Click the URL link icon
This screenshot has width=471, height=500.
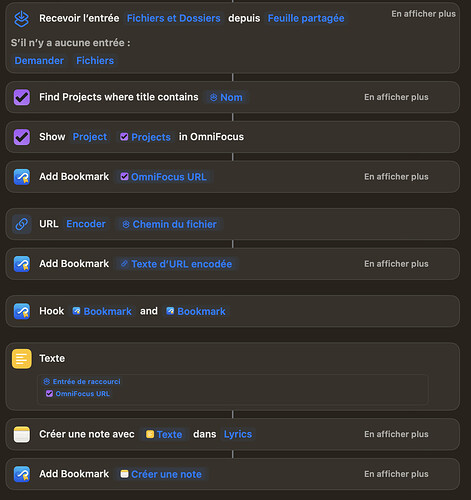(22, 224)
